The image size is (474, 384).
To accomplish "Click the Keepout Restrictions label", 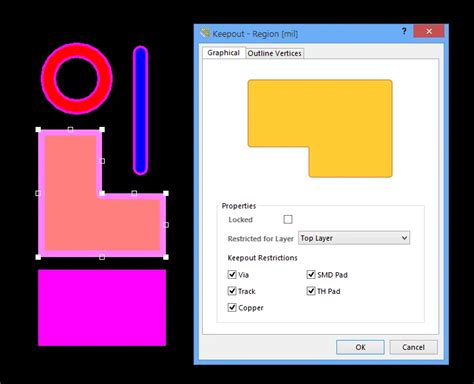I will 262,258.
